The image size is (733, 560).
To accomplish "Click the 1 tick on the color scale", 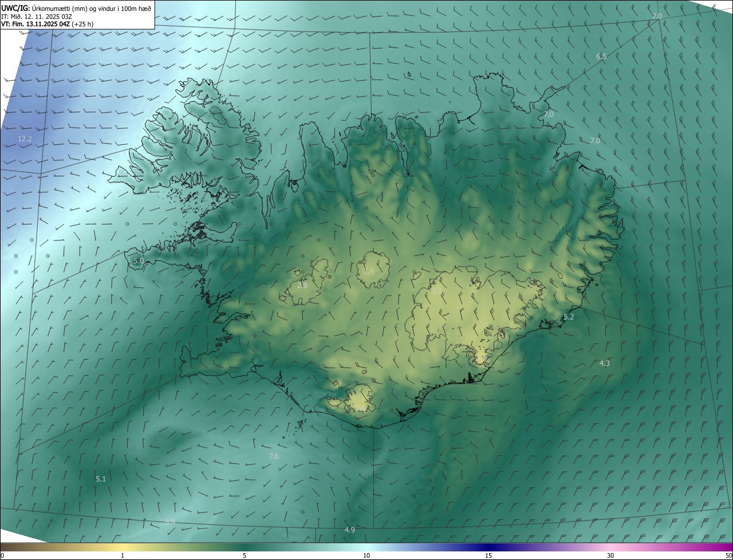I will (123, 555).
